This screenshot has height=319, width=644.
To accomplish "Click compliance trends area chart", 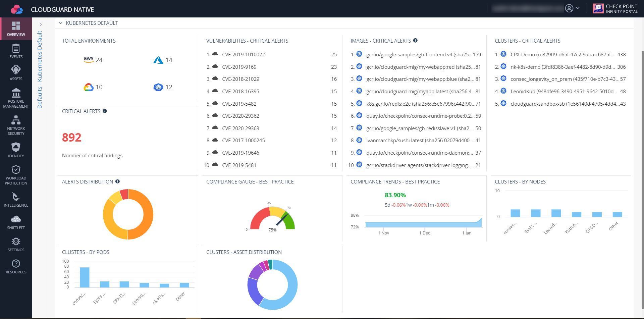I will [424, 223].
